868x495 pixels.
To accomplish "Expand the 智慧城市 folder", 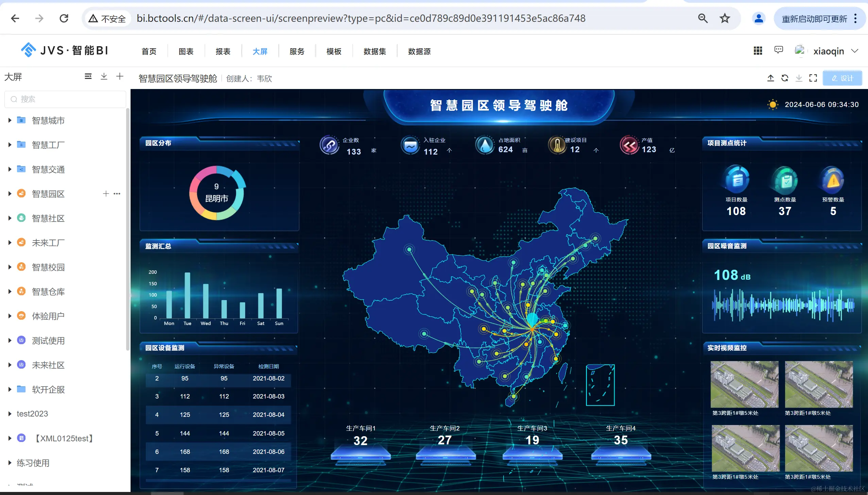I will click(10, 120).
